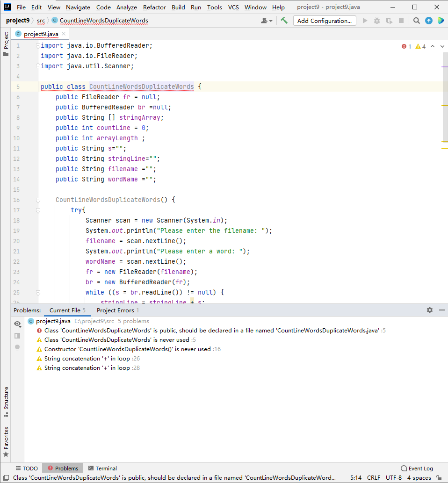Open the Structure tool window sidebar
This screenshot has width=448, height=483.
coord(6,402)
